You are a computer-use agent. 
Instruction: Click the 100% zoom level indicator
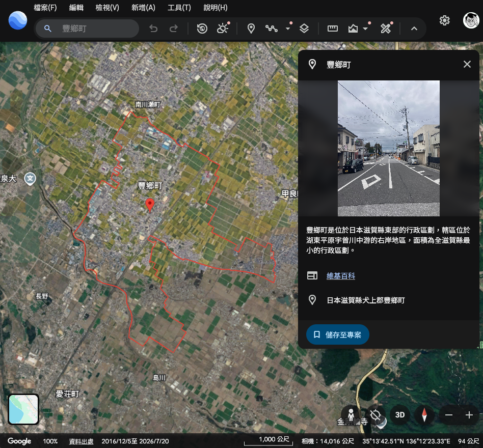tap(50, 441)
